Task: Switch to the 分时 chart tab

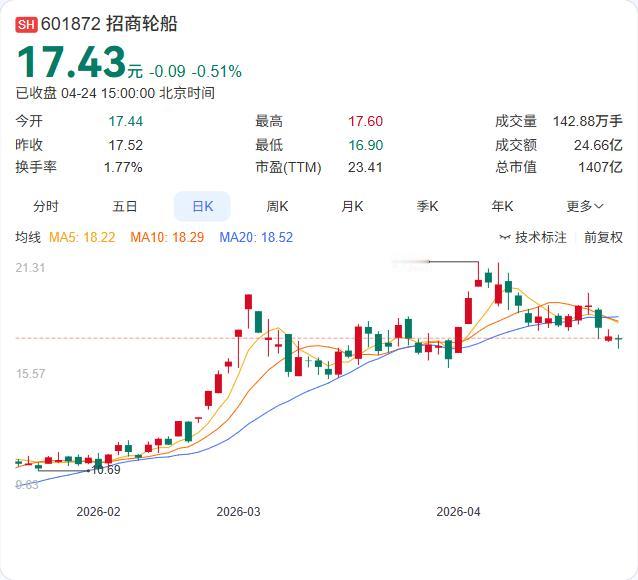Action: click(46, 206)
